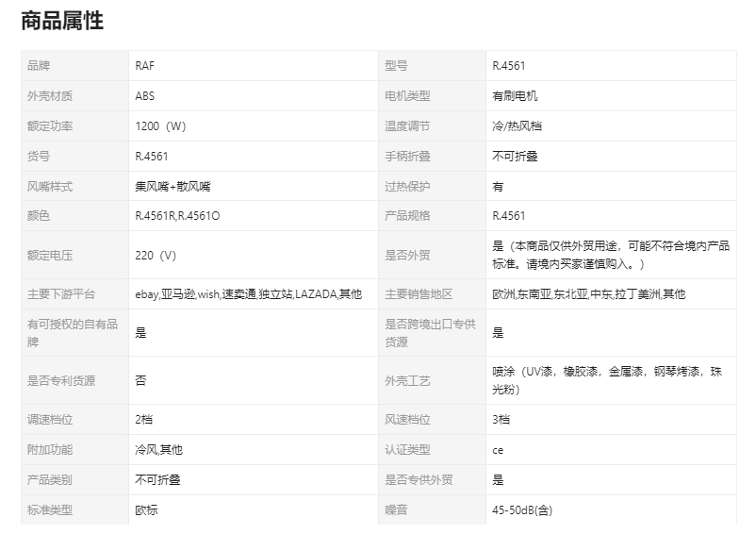
Task: Click the 货号 label
Action: (39, 157)
